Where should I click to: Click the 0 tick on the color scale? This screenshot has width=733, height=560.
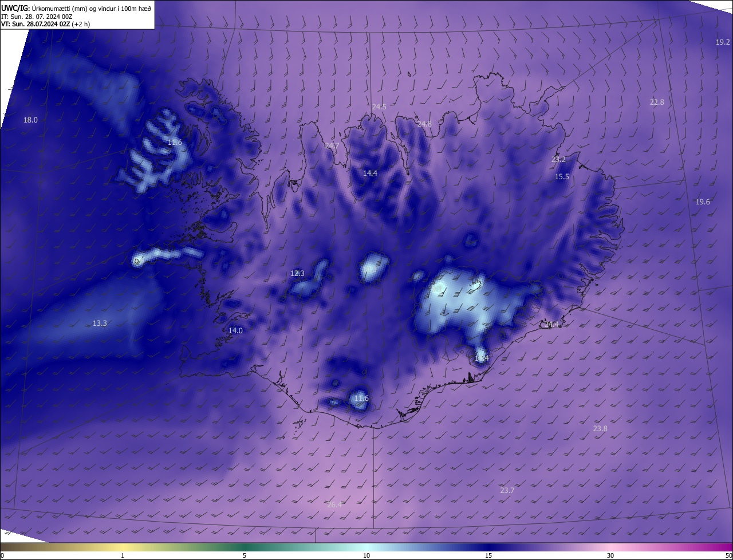(x=2, y=556)
